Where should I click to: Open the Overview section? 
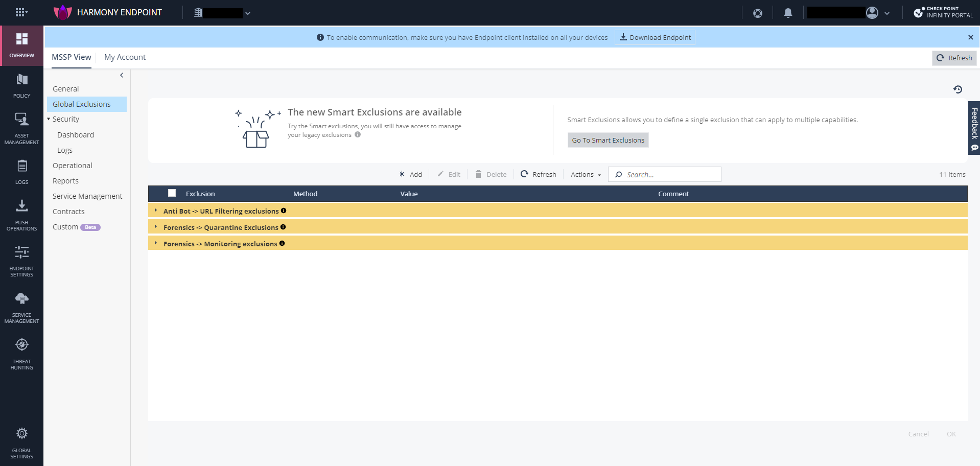point(22,45)
